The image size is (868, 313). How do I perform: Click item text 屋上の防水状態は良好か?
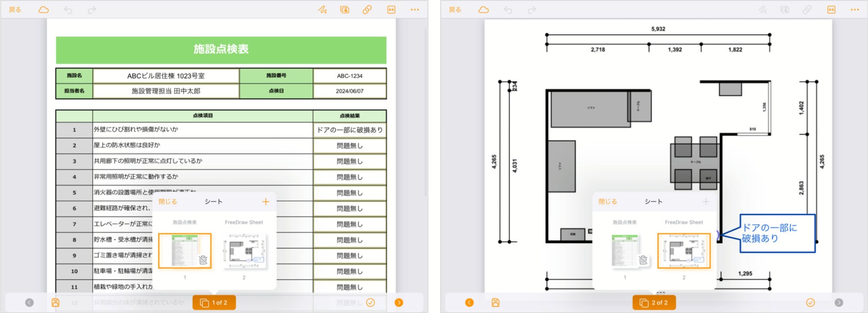pos(127,145)
